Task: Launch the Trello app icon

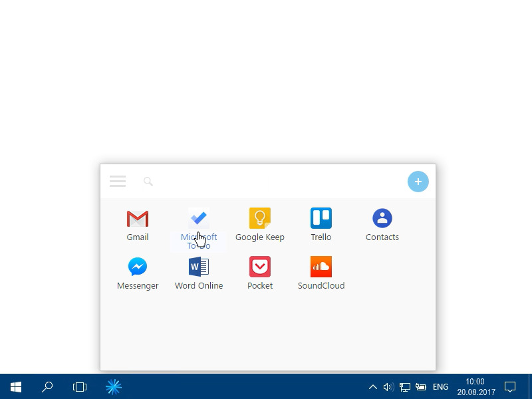Action: point(321,218)
